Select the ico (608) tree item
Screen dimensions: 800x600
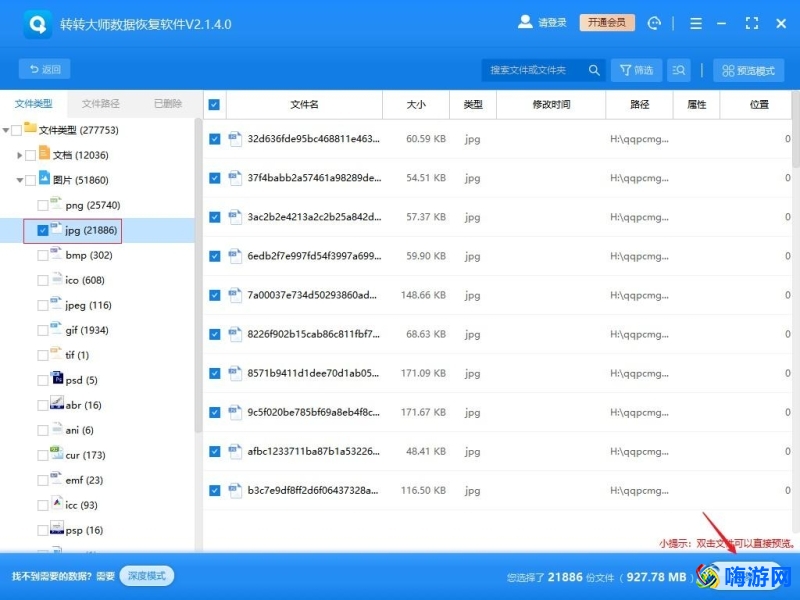tap(85, 280)
